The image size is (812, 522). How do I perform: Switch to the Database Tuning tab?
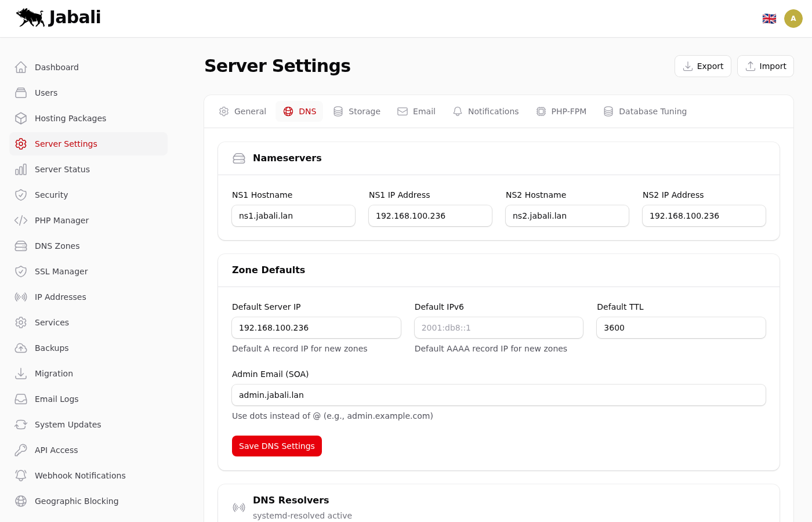pos(645,111)
